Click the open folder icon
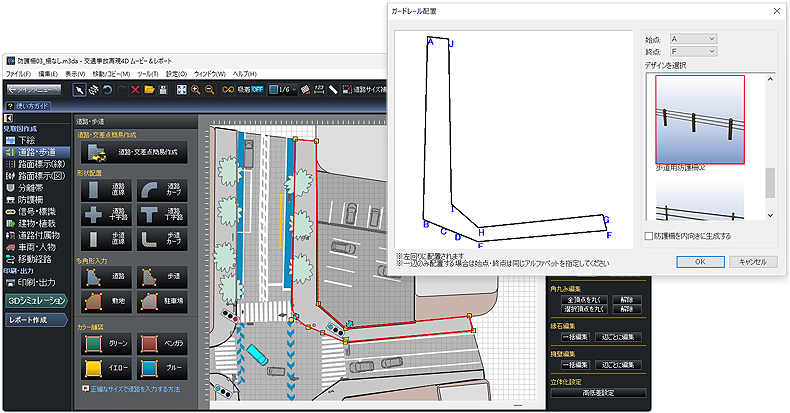 pos(148,89)
